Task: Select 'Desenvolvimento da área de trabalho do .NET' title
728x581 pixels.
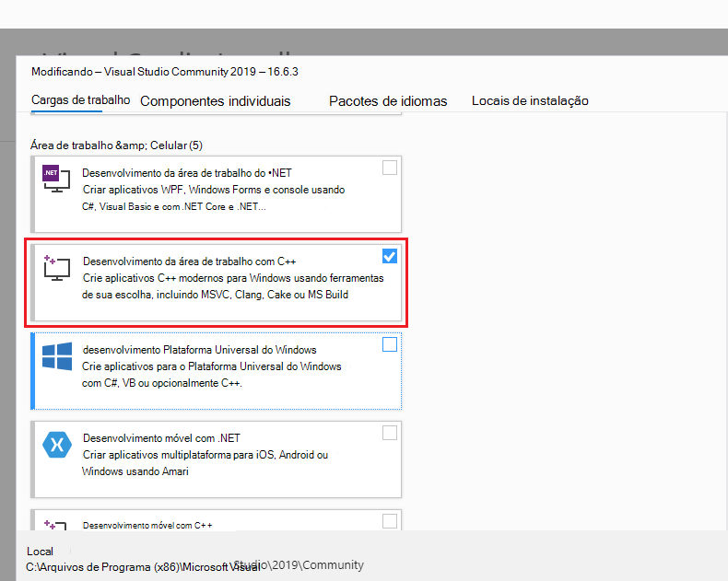Action: [187, 173]
